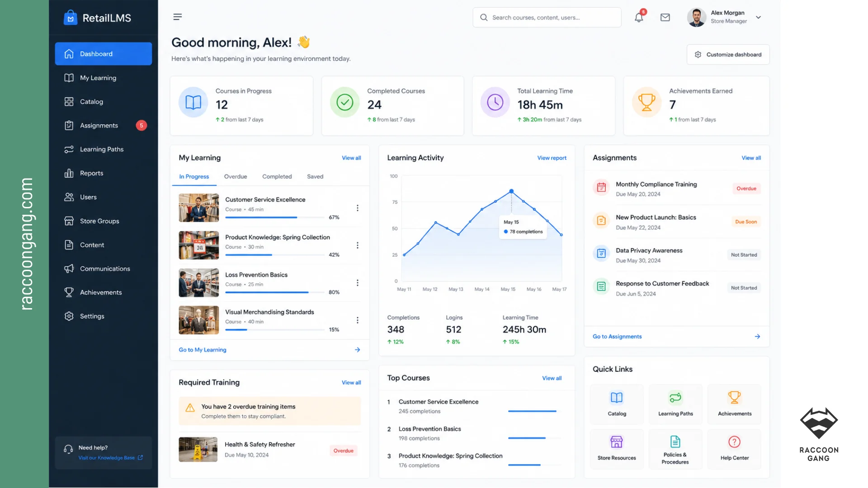
Task: Switch to the Completed tab
Action: pyautogui.click(x=277, y=177)
